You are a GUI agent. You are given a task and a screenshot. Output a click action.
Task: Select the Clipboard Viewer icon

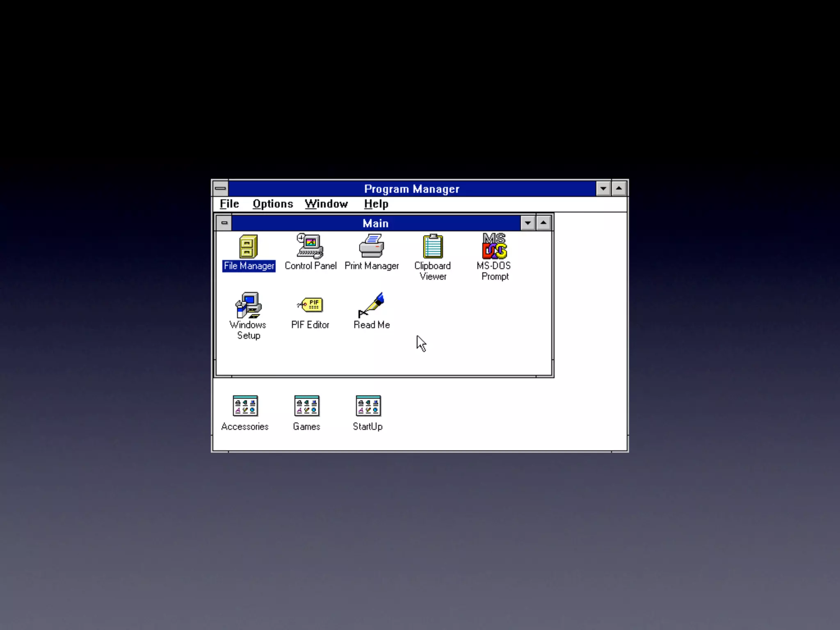tap(433, 247)
